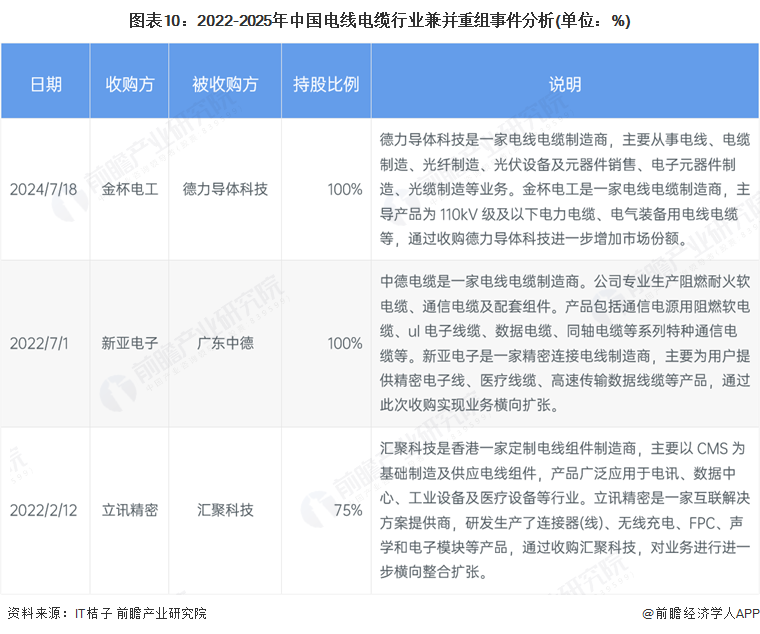Image resolution: width=760 pixels, height=634 pixels.
Task: Click the 立讯精密 acquirer cell
Action: coord(129,510)
